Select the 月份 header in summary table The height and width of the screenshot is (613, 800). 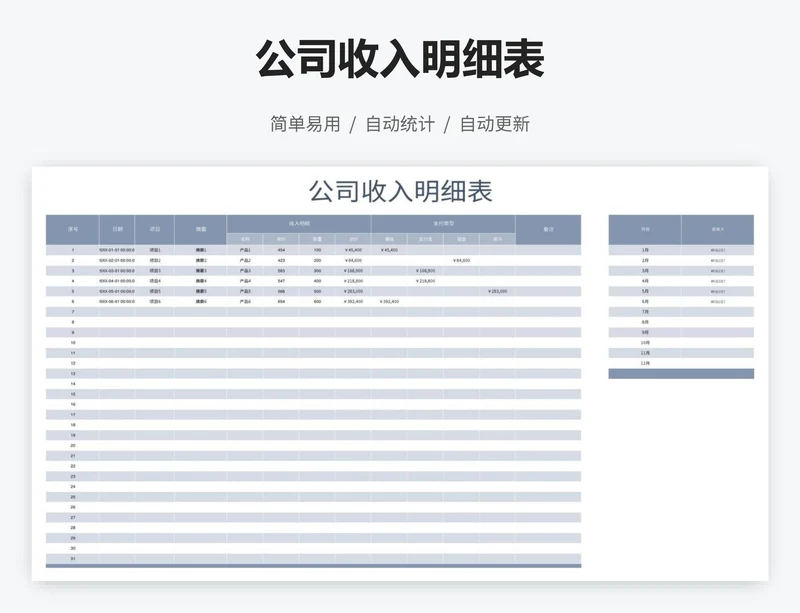pos(645,230)
